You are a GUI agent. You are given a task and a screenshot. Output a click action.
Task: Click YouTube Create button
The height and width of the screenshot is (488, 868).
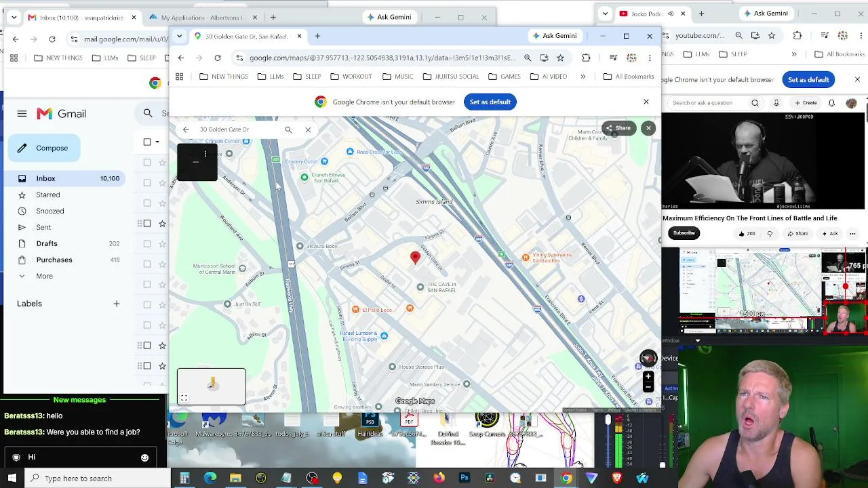[806, 103]
